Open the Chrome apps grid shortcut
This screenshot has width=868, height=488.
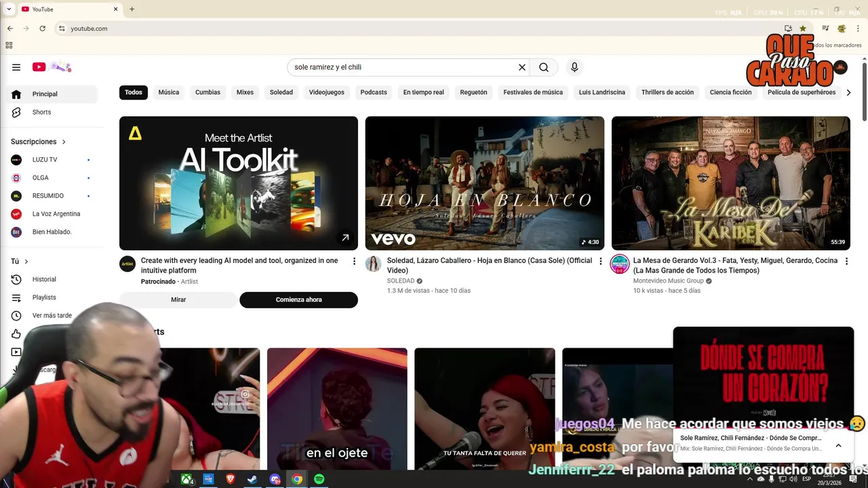click(x=9, y=45)
